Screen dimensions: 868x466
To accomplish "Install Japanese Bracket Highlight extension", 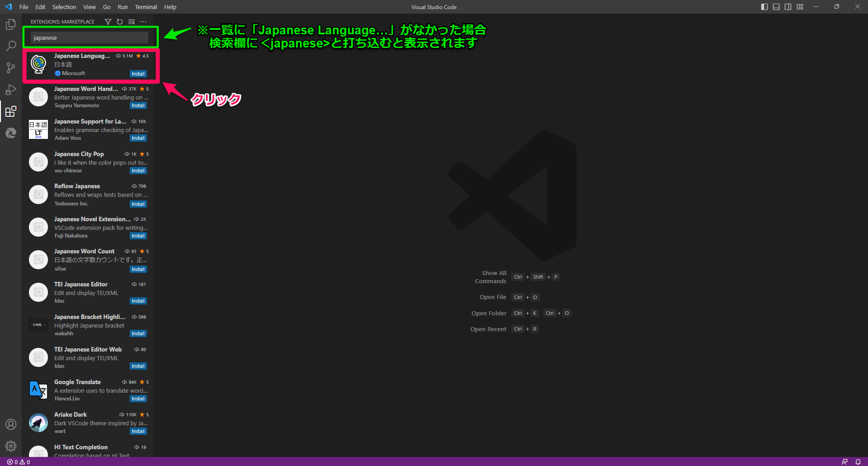I will point(138,333).
